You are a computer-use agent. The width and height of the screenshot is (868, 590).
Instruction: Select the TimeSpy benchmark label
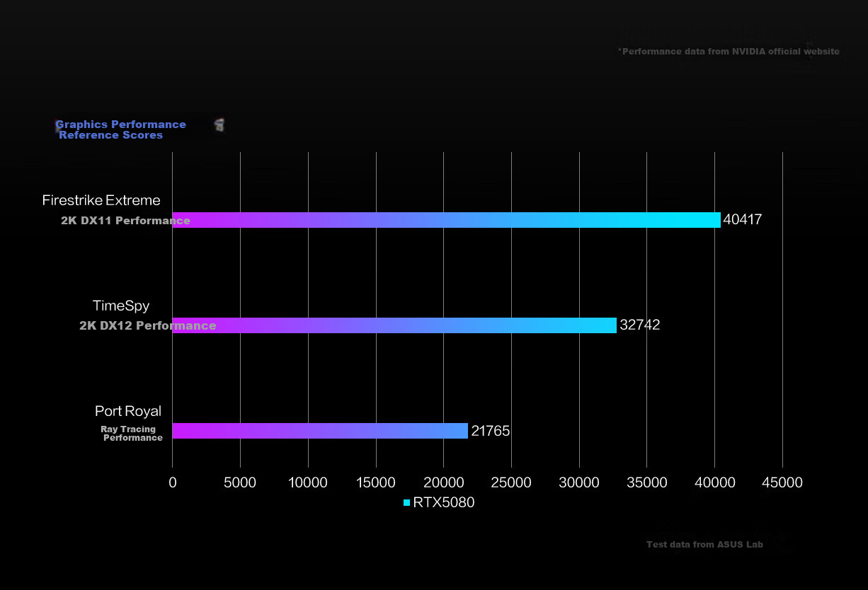tap(121, 306)
